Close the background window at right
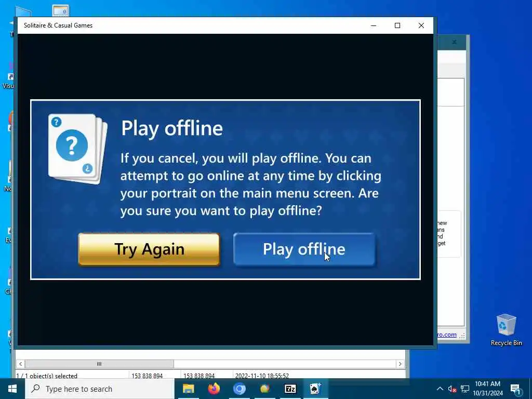The width and height of the screenshot is (532, 399). tap(454, 42)
